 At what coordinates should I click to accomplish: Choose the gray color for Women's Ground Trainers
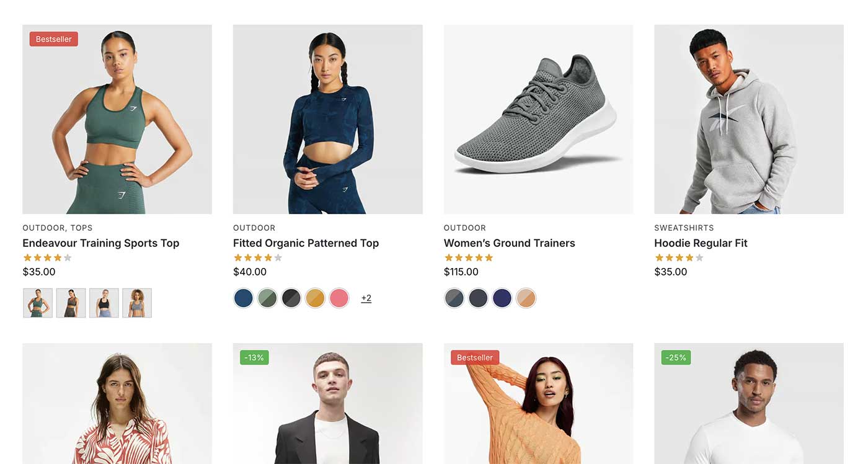coord(454,298)
